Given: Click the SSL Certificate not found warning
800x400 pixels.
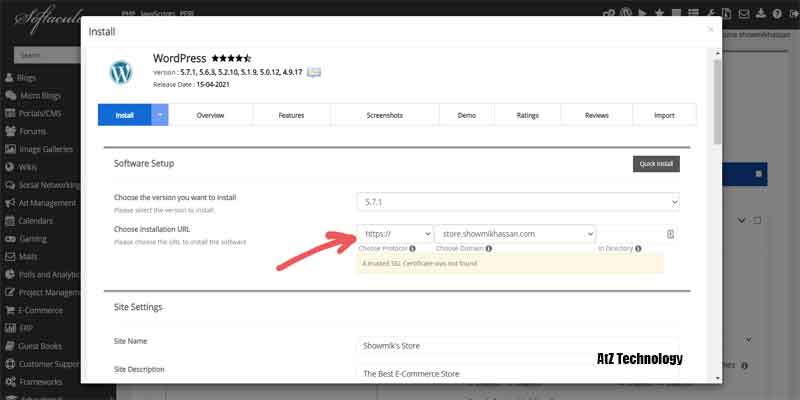Looking at the screenshot, I should (x=510, y=264).
